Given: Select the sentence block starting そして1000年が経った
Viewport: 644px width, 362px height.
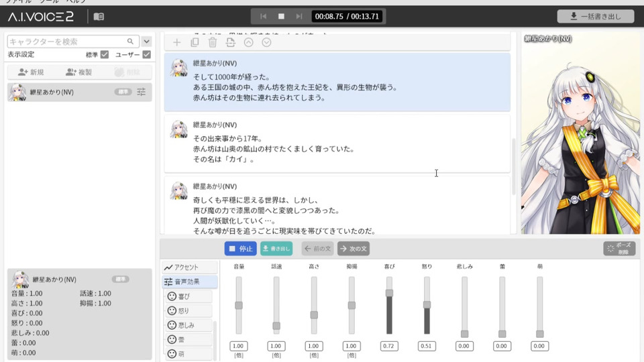Looking at the screenshot, I should pyautogui.click(x=337, y=82).
